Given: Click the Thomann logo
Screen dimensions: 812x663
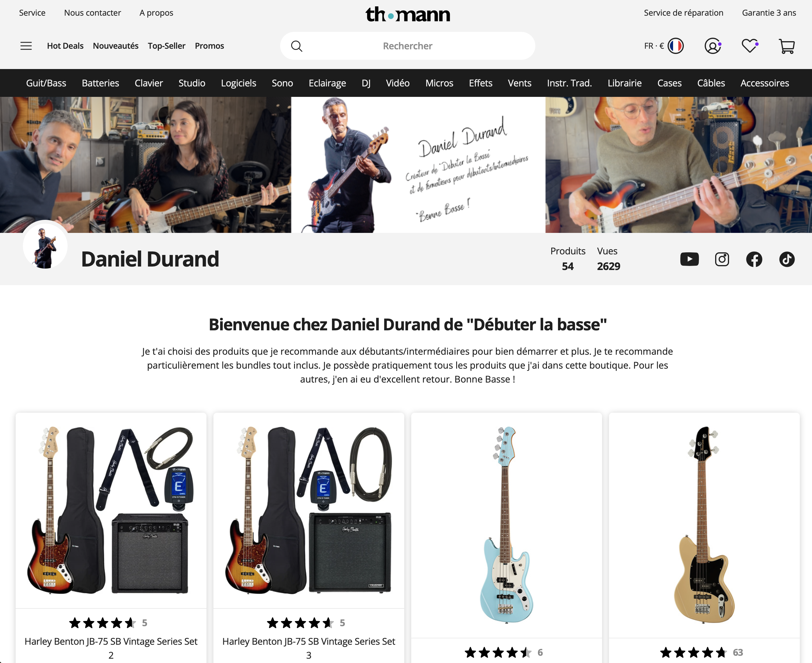Looking at the screenshot, I should [x=408, y=14].
